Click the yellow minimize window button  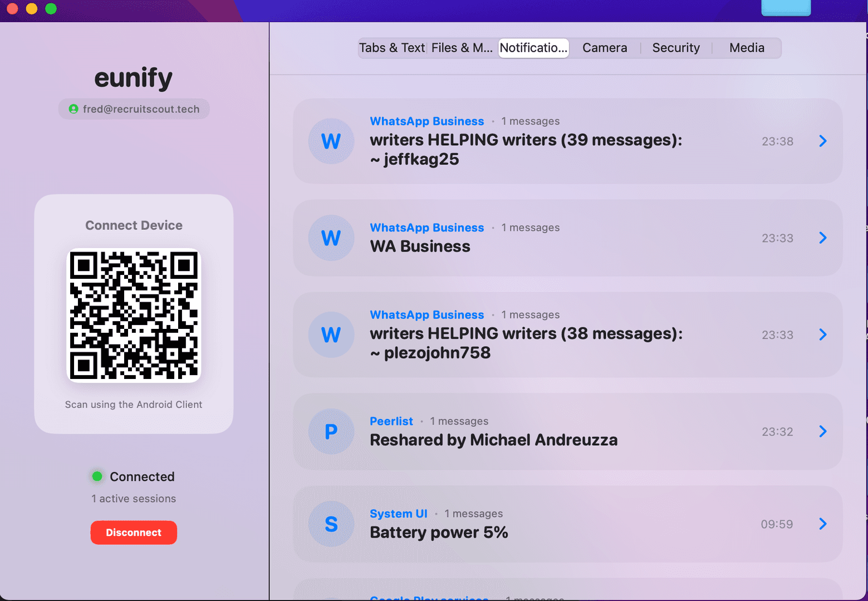point(32,8)
